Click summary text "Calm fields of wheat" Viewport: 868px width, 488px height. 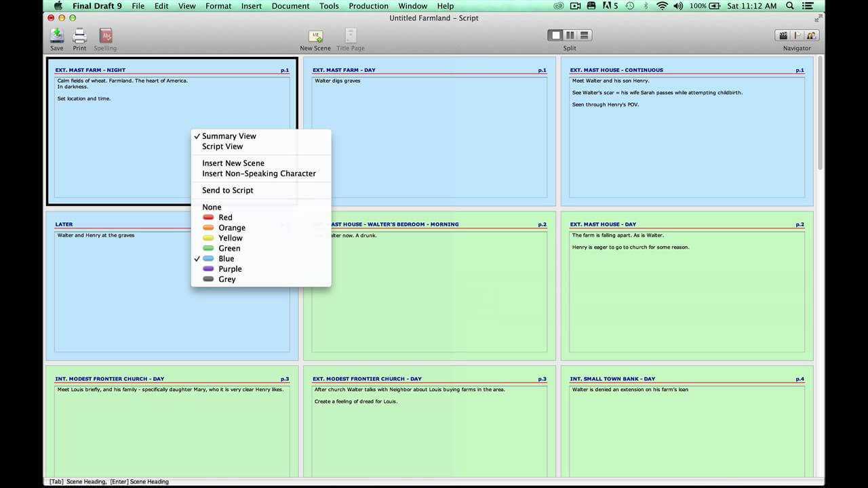coord(81,81)
